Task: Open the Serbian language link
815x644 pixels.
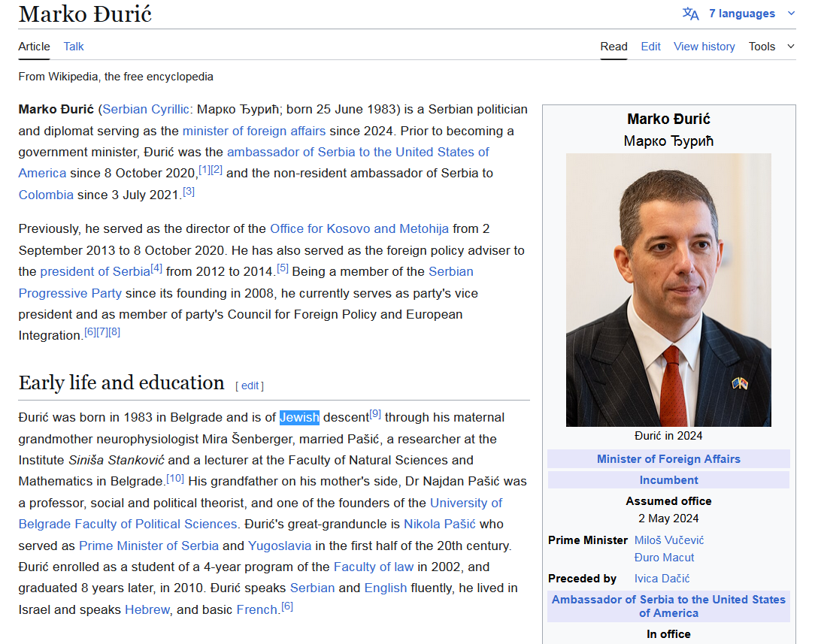Action: pyautogui.click(x=312, y=588)
